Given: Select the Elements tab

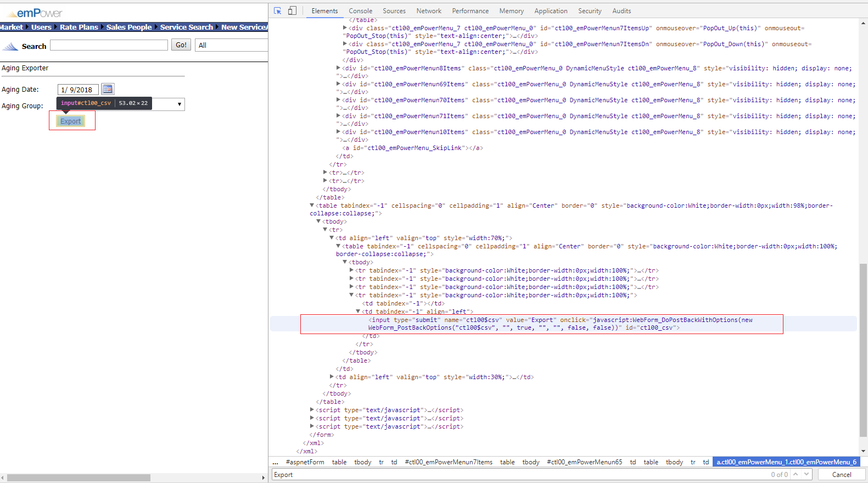Looking at the screenshot, I should (x=324, y=11).
